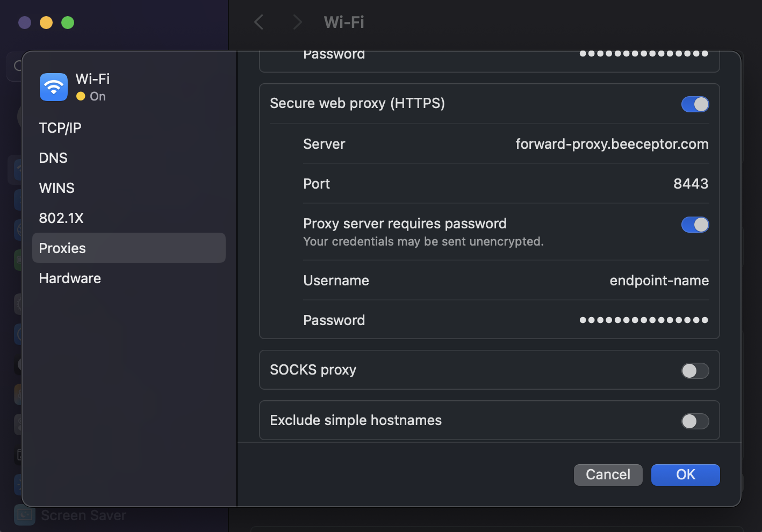
Task: Open the DNS settings pane
Action: (53, 157)
